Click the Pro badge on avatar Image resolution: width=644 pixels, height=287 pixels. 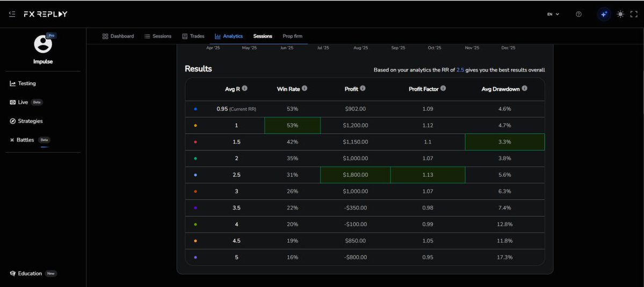pos(52,36)
